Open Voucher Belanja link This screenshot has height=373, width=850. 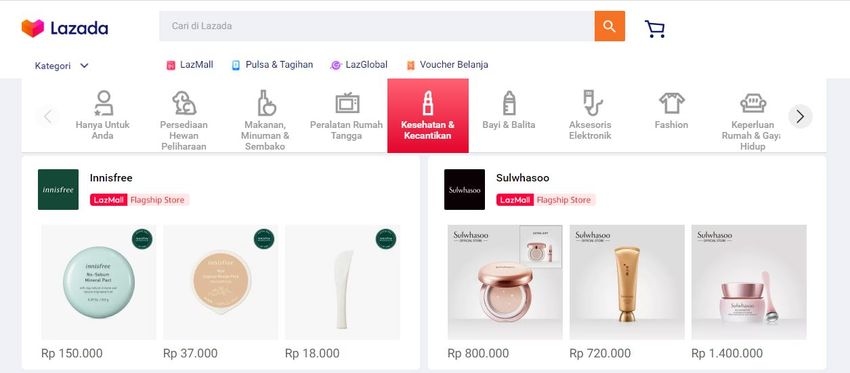coord(447,65)
